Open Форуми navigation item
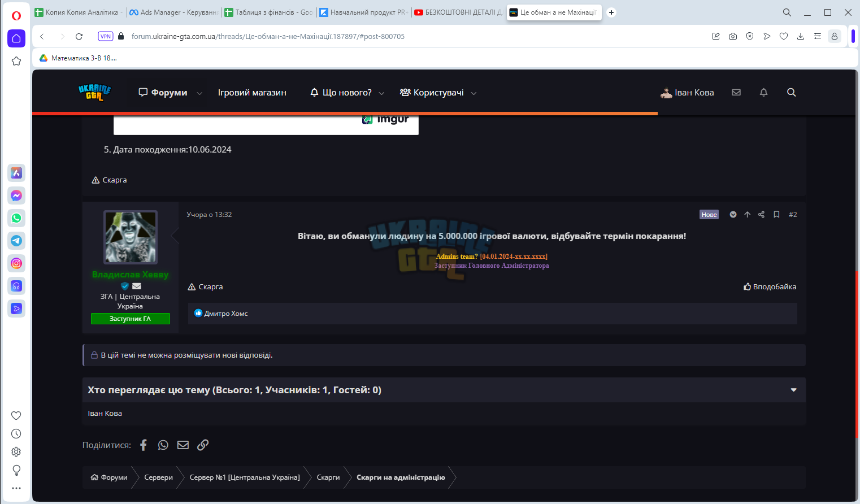Screen dimensions: 860x504 click(163, 93)
